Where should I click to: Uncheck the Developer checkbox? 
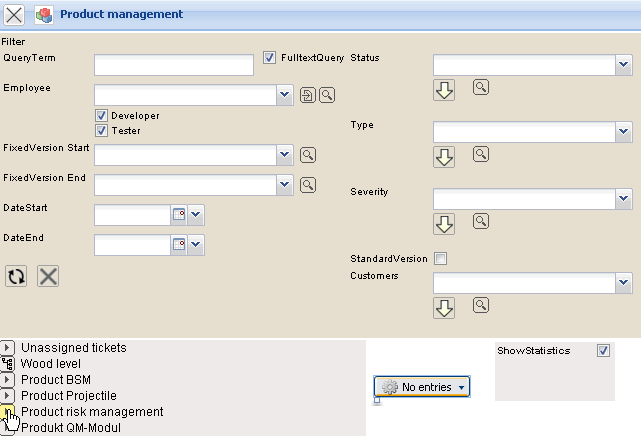101,116
